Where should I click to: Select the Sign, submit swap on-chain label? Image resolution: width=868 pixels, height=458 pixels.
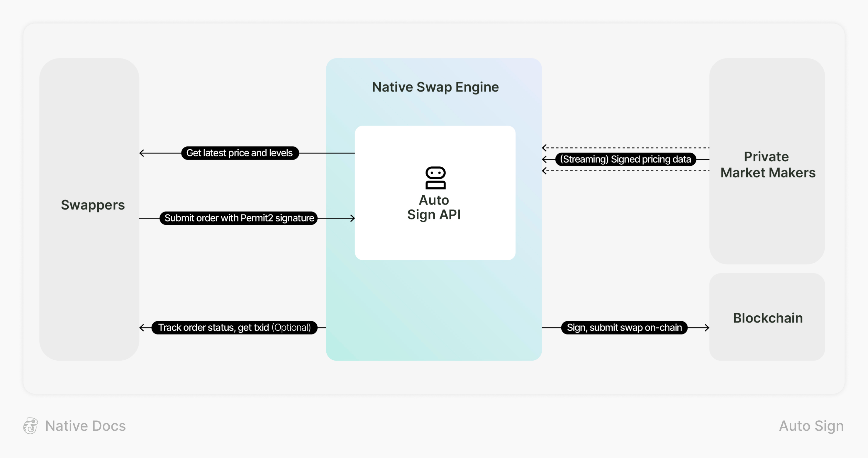click(624, 327)
